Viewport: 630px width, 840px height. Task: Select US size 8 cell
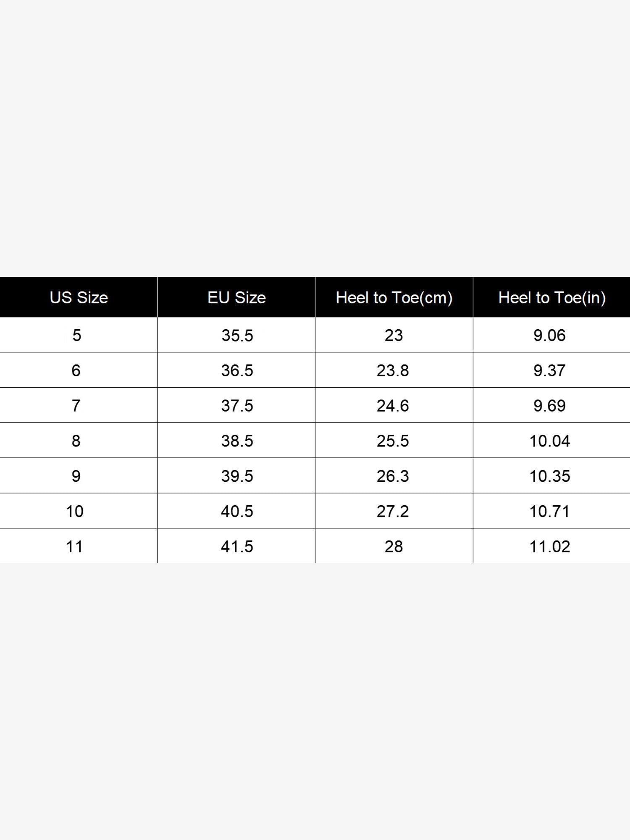click(79, 441)
